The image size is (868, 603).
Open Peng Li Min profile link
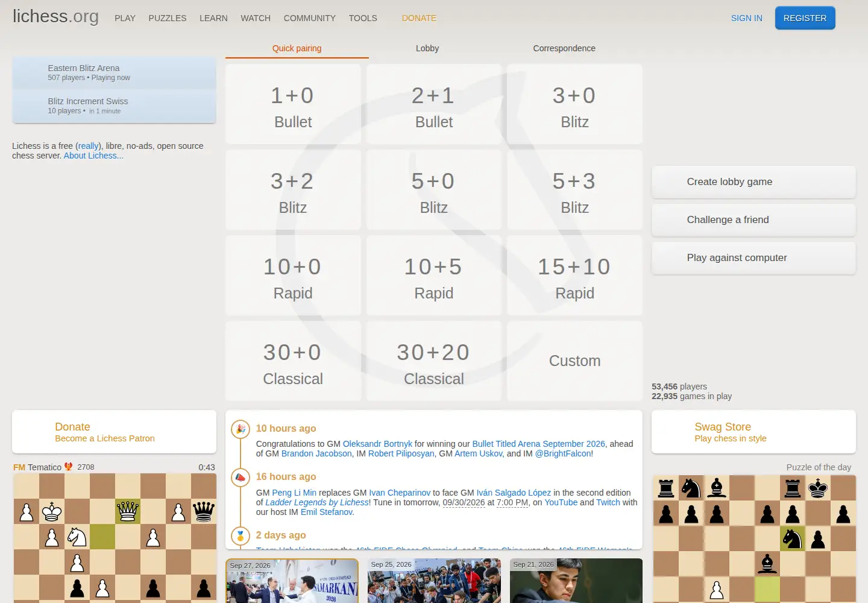(294, 493)
